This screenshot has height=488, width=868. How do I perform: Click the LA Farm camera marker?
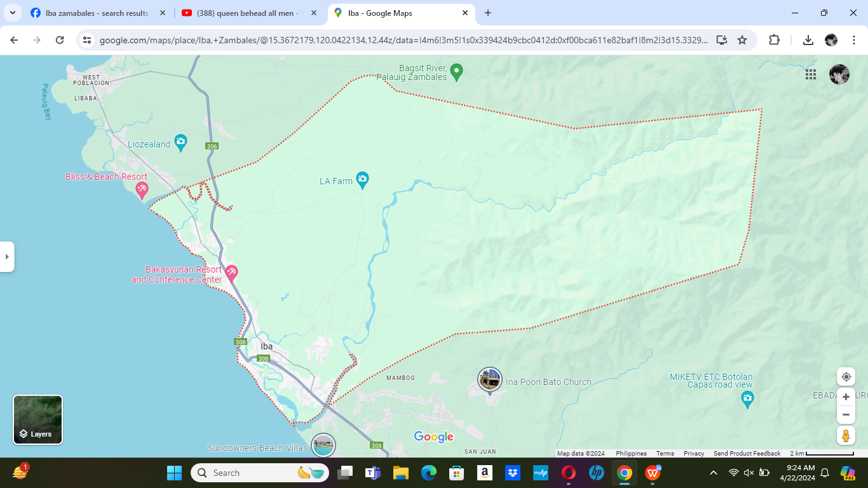pyautogui.click(x=362, y=180)
